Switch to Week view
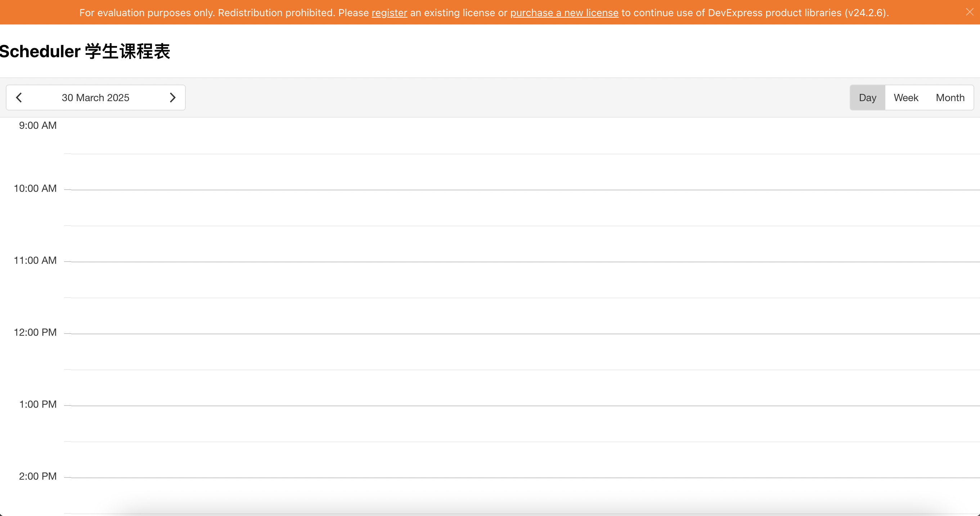This screenshot has height=516, width=980. (x=906, y=98)
